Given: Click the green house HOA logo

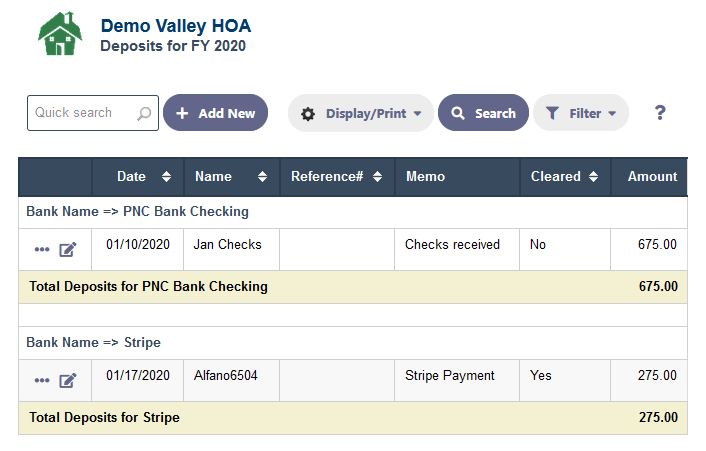Looking at the screenshot, I should pos(60,33).
